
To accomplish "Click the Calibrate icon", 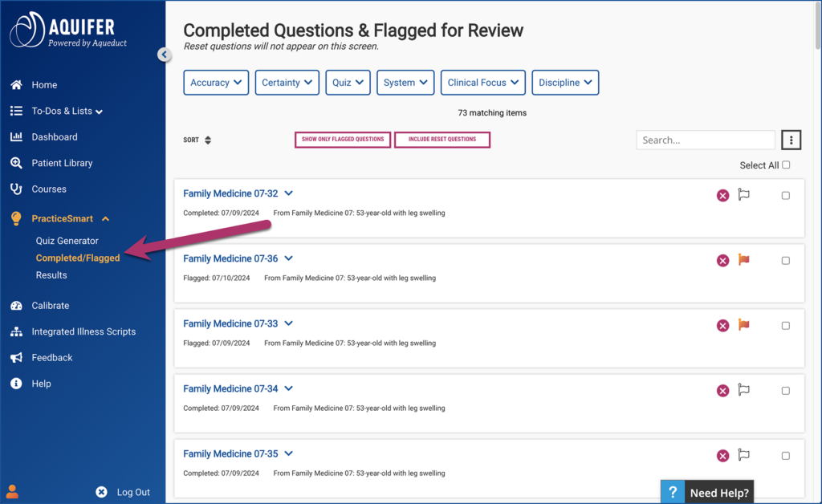I will point(18,306).
